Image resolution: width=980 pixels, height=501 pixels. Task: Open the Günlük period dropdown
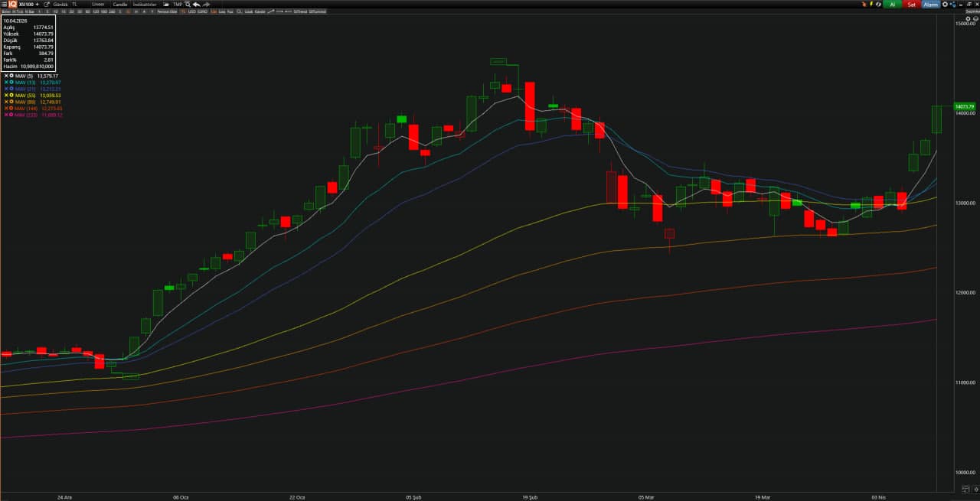[60, 5]
